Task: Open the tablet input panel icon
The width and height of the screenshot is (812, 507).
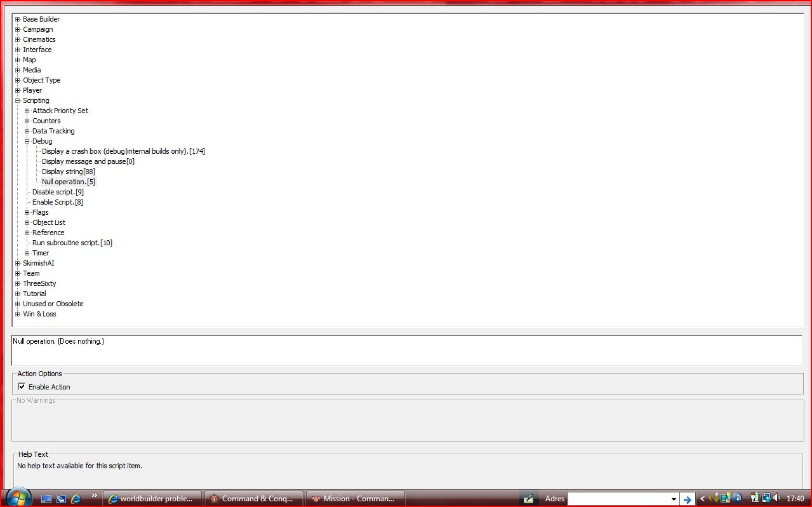Action: (x=528, y=499)
